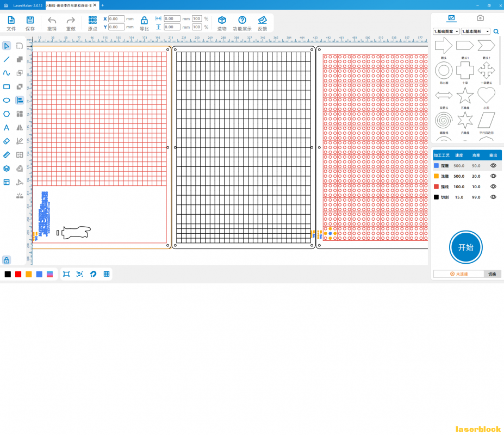Screen dimensions: 504x435
Task: Insert the spiral (螺旋线) shape
Action: point(444,121)
